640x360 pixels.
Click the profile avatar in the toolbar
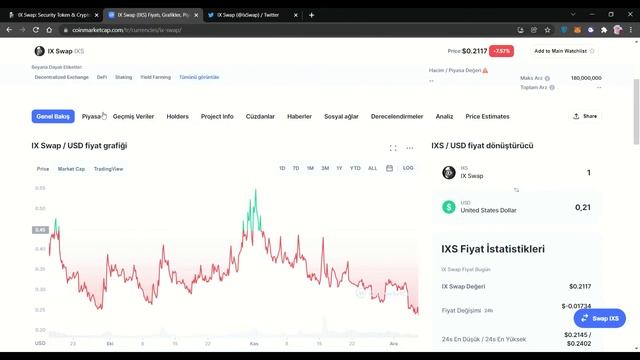[618, 30]
